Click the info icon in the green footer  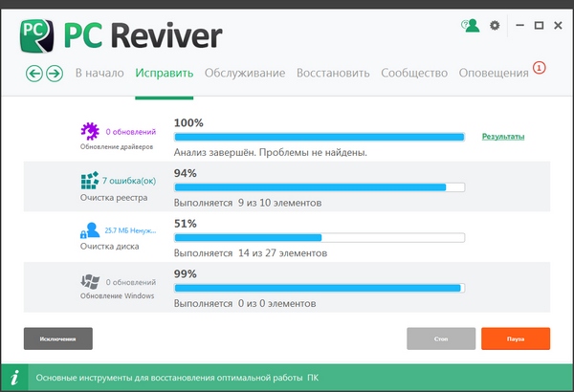(x=14, y=378)
